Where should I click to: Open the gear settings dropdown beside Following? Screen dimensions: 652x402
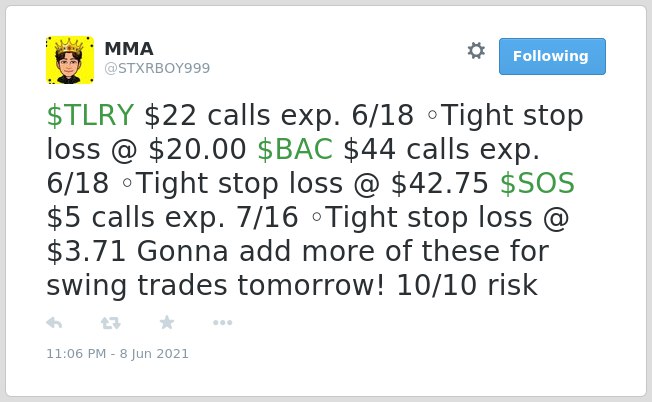click(476, 51)
